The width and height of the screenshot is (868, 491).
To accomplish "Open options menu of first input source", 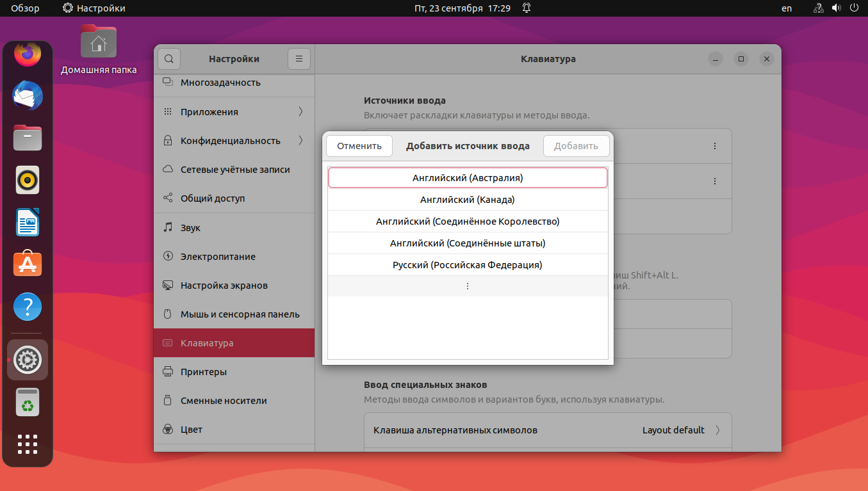I will (715, 146).
